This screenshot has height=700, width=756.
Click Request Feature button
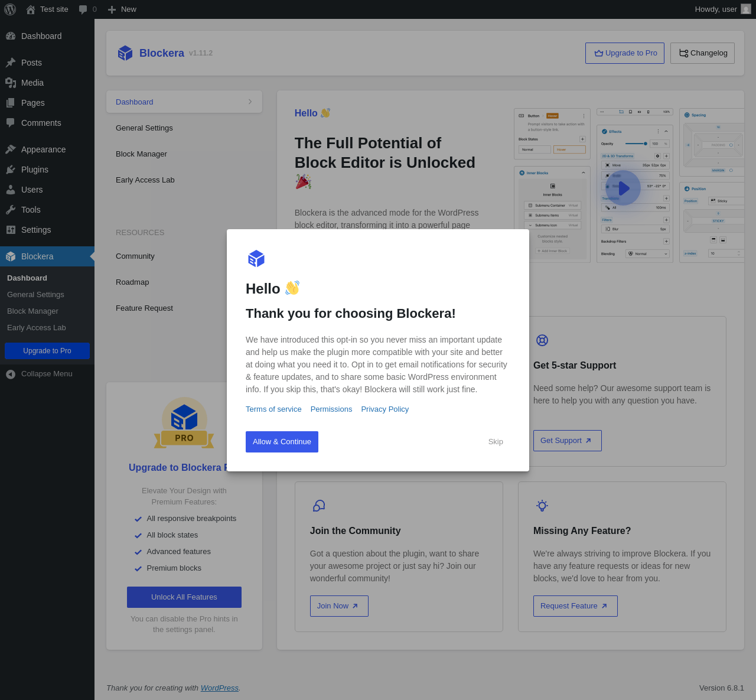575,606
